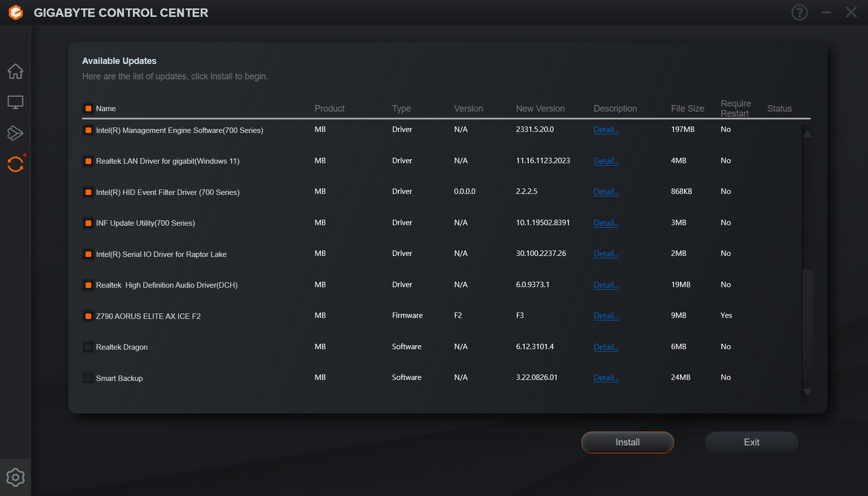Uncheck Intel(R) Management Engine Software checkbox
This screenshot has height=496, width=868.
[x=88, y=130]
